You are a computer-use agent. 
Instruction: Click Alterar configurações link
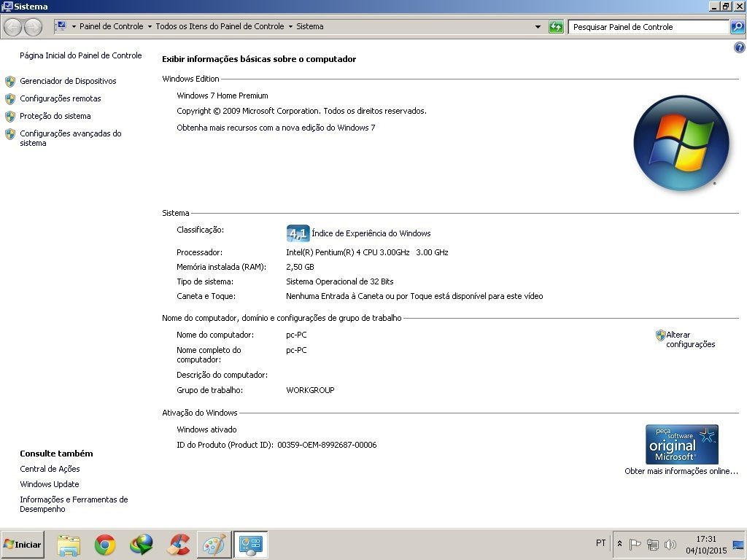[690, 340]
